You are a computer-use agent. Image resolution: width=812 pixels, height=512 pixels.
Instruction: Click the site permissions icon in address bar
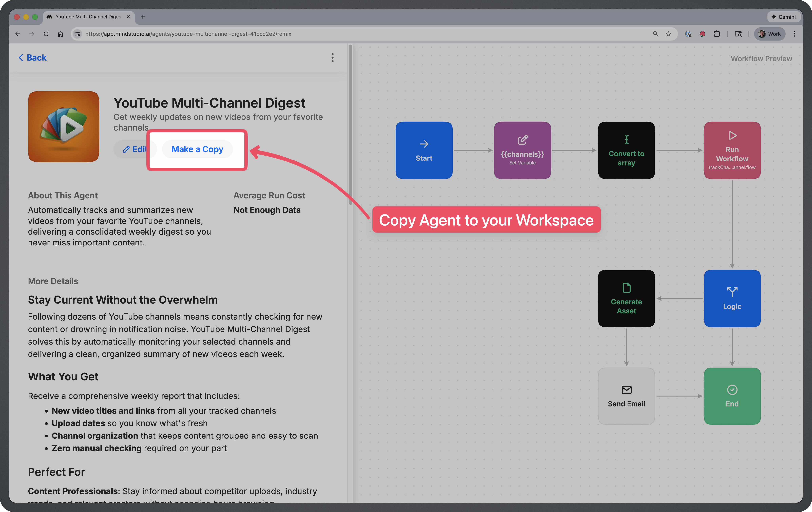pyautogui.click(x=77, y=34)
